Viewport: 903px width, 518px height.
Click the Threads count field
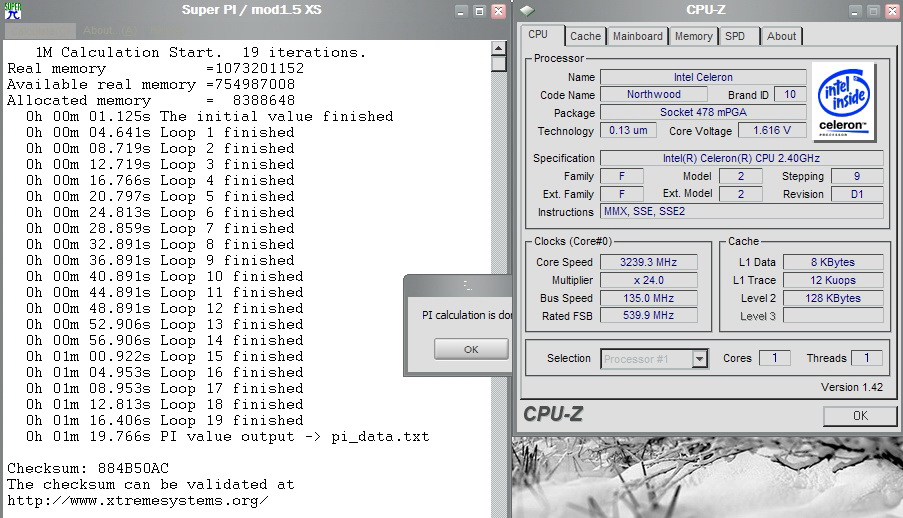(866, 358)
